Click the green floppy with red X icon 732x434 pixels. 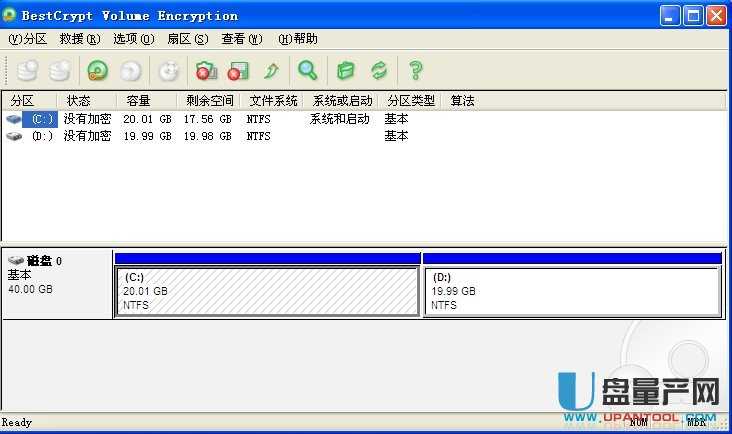tap(239, 71)
